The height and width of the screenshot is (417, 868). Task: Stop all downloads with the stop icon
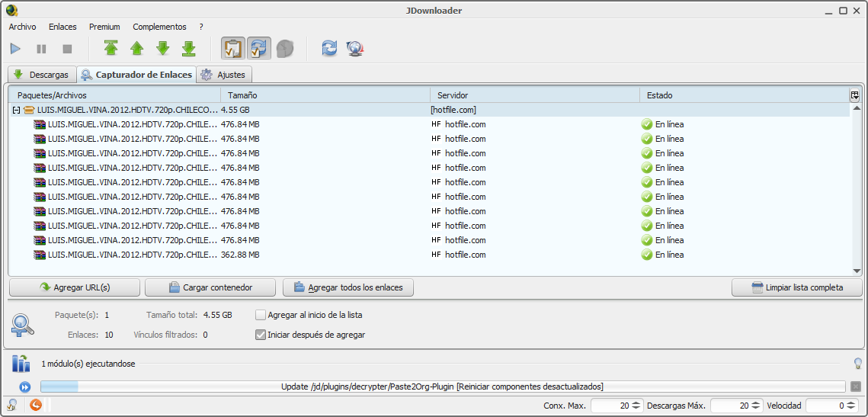pos(68,49)
